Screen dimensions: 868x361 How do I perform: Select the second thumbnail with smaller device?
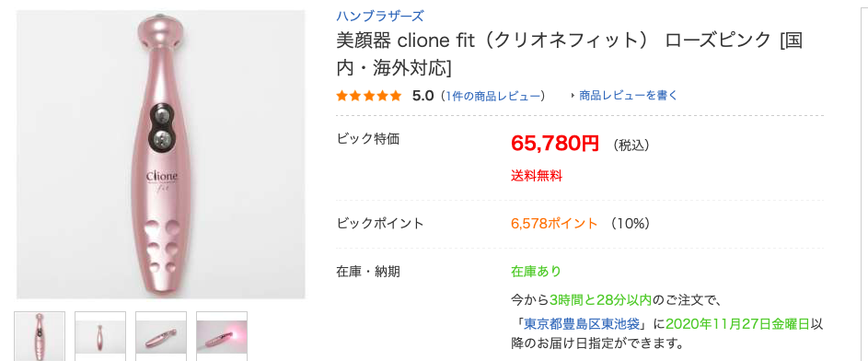pos(100,336)
